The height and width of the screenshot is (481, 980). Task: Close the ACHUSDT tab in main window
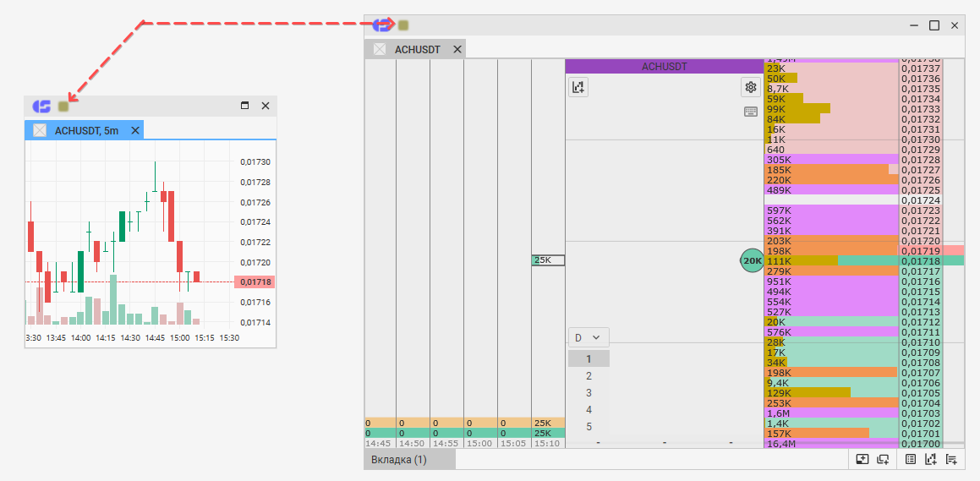[x=457, y=49]
